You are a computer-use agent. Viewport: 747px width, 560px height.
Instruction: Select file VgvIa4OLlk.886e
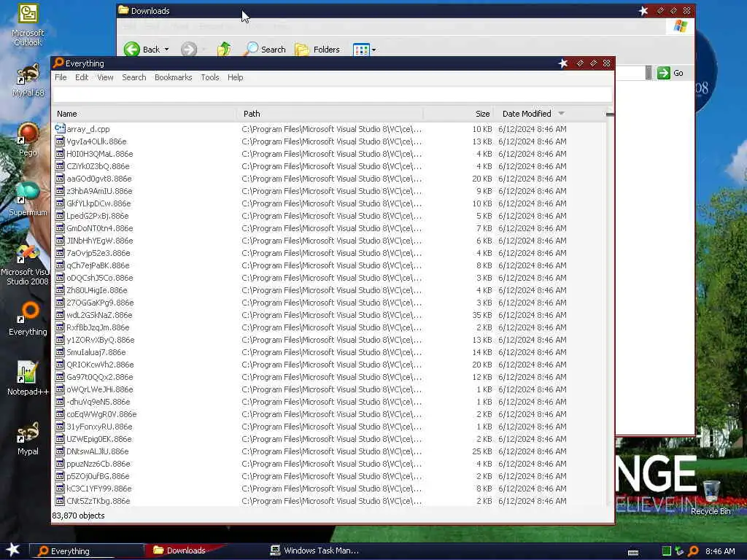click(x=96, y=141)
